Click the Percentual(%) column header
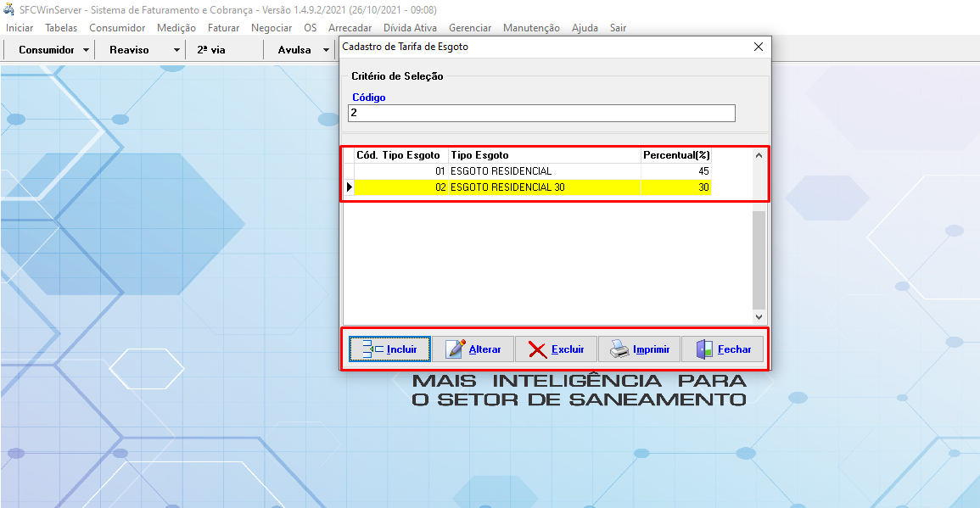 [675, 155]
